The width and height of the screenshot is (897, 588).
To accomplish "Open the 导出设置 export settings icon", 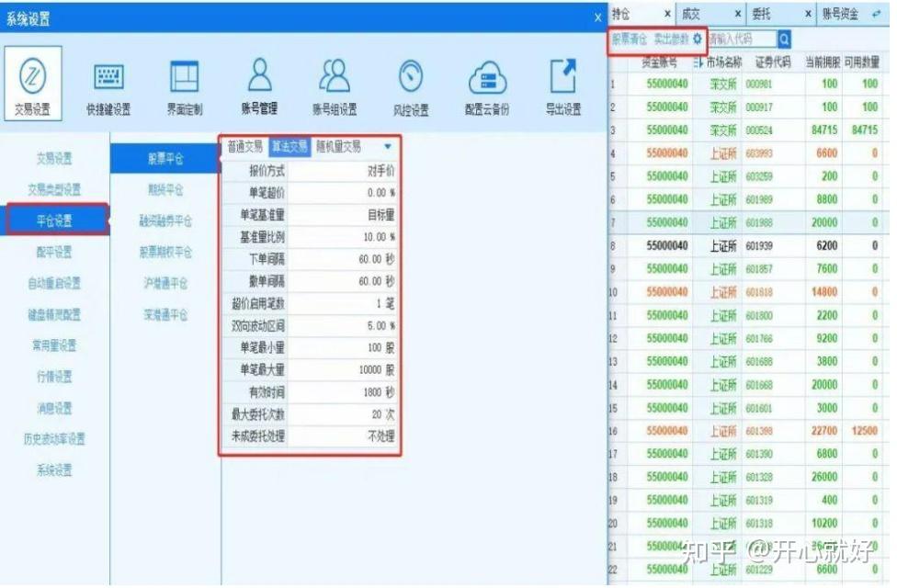I will [563, 83].
